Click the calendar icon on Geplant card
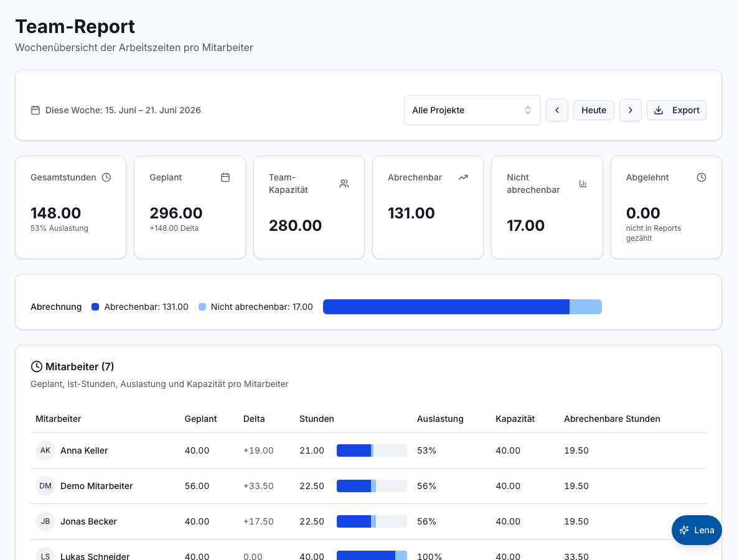737x560 pixels. point(225,177)
